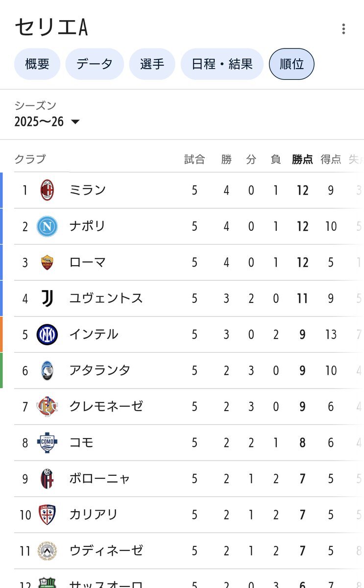Viewport: 364px width, 588px height.
Task: Click the AC Milan club crest
Action: 47,190
